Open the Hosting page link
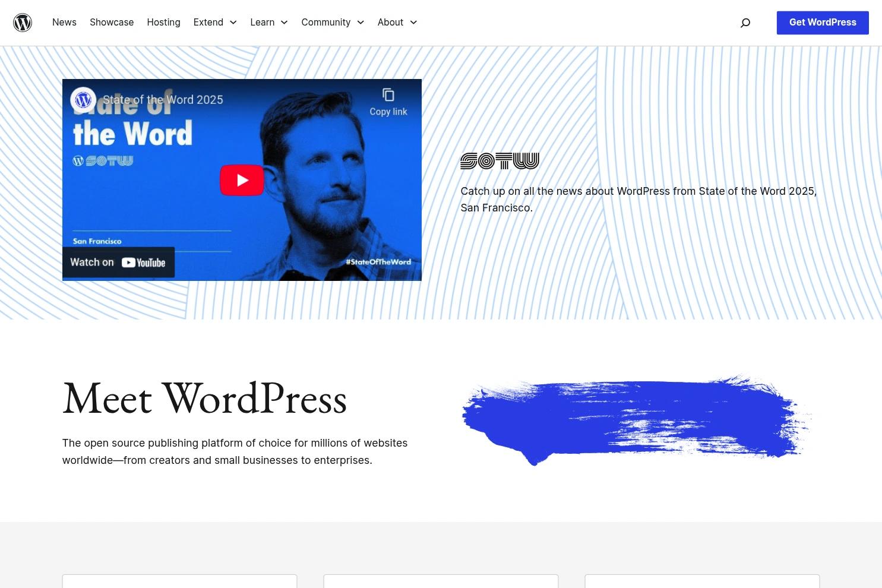The image size is (882, 588). pos(163,22)
